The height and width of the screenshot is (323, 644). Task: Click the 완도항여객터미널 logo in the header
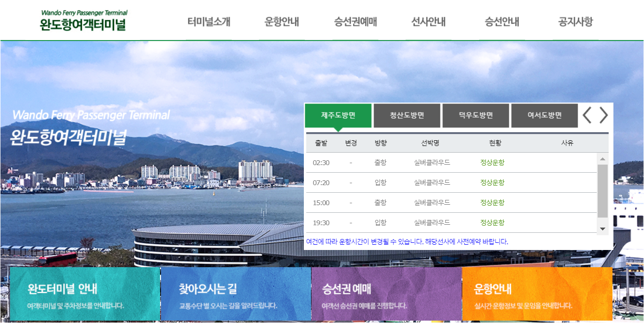[x=84, y=20]
